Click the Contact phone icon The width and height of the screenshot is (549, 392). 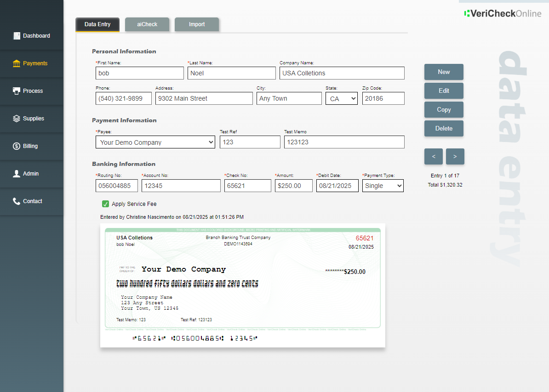pos(17,201)
